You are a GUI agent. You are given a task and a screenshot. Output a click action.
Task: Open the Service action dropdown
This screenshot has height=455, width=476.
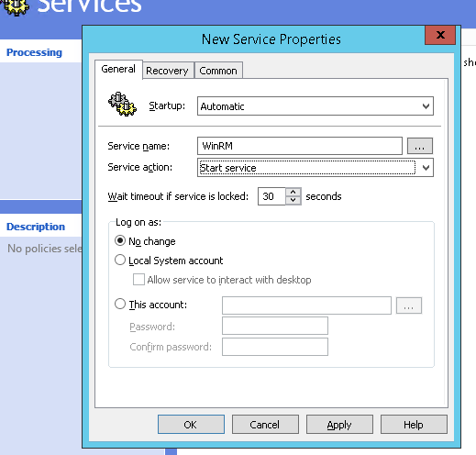coord(315,168)
